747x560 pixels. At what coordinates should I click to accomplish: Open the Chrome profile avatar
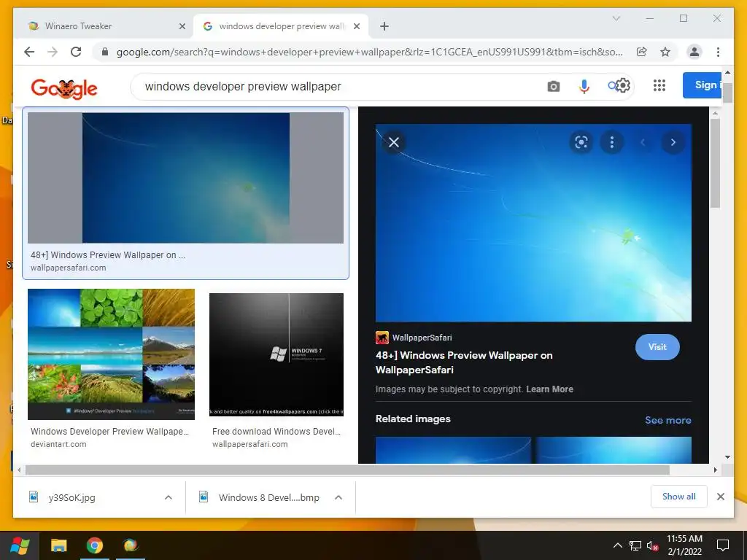pyautogui.click(x=694, y=52)
